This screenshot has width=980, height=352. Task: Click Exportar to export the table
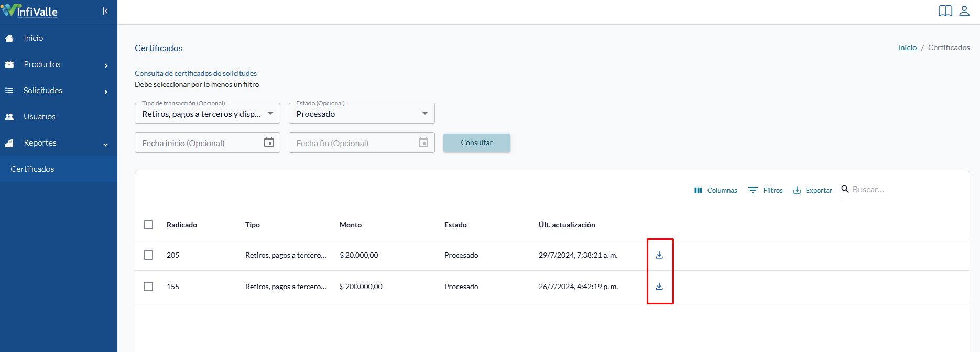pos(812,190)
